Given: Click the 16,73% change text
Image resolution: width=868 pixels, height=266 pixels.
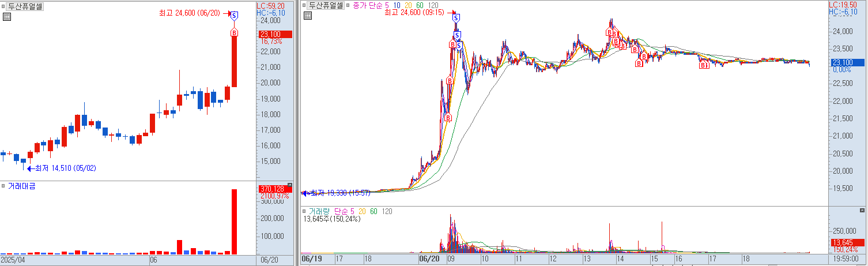Looking at the screenshot, I should tap(271, 42).
